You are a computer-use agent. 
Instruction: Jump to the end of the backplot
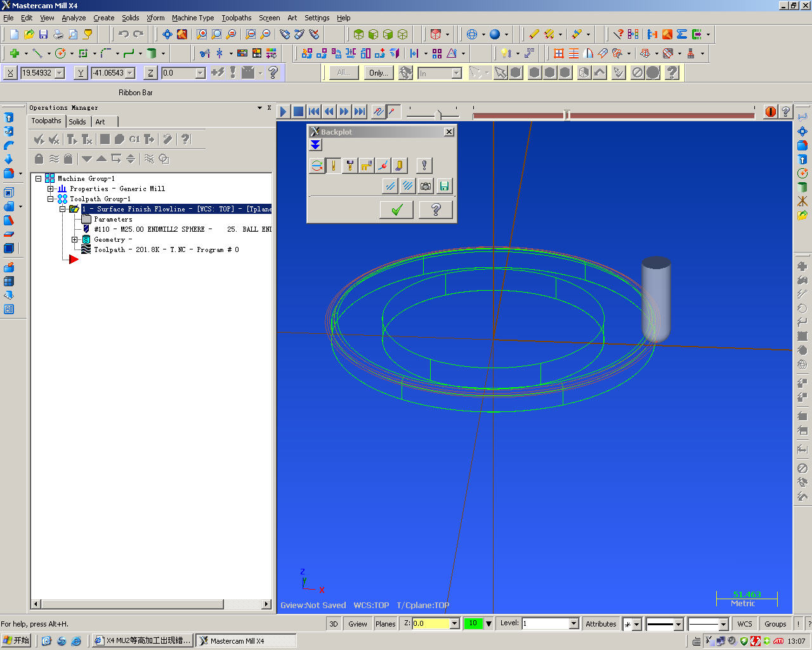click(360, 112)
